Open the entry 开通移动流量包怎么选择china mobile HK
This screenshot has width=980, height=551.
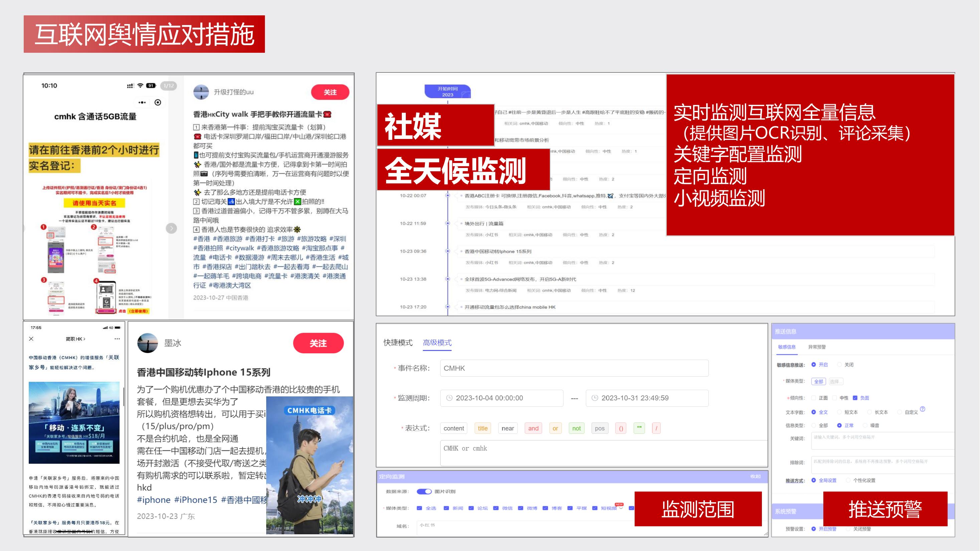pos(510,307)
